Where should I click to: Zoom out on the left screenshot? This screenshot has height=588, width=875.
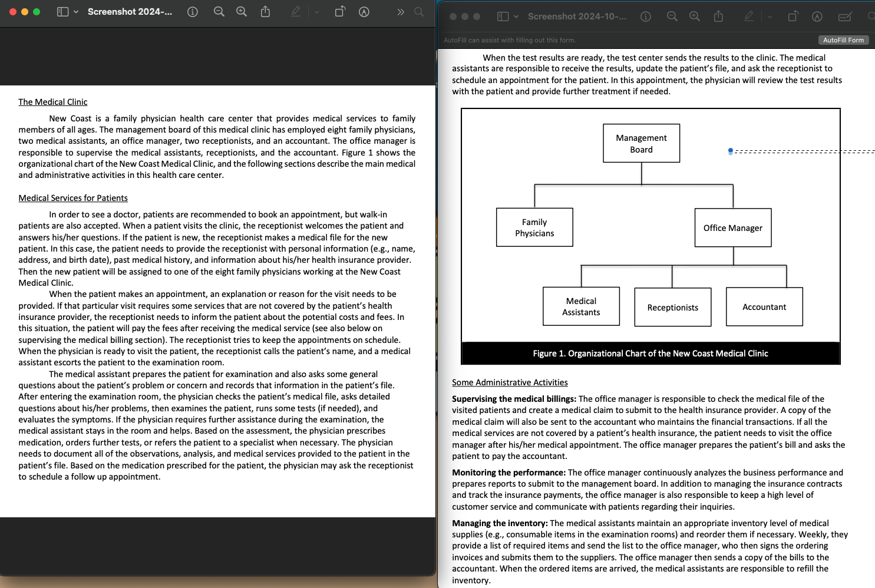coord(219,11)
